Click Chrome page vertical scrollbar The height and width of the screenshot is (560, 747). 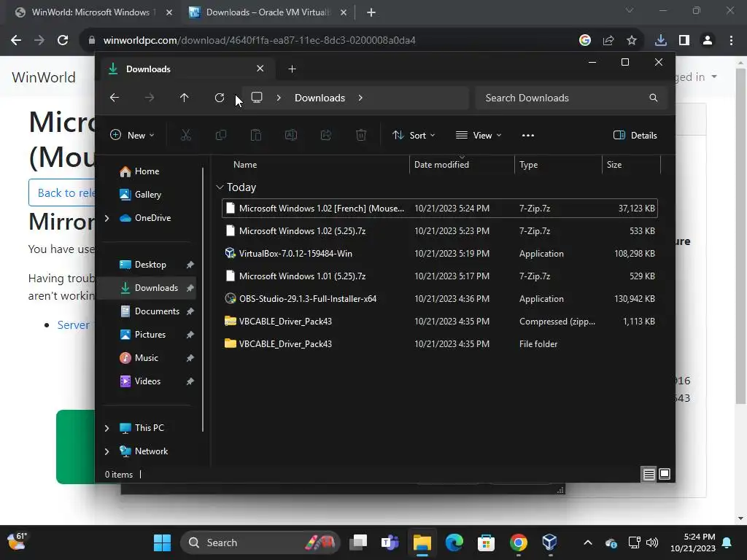pos(740,236)
